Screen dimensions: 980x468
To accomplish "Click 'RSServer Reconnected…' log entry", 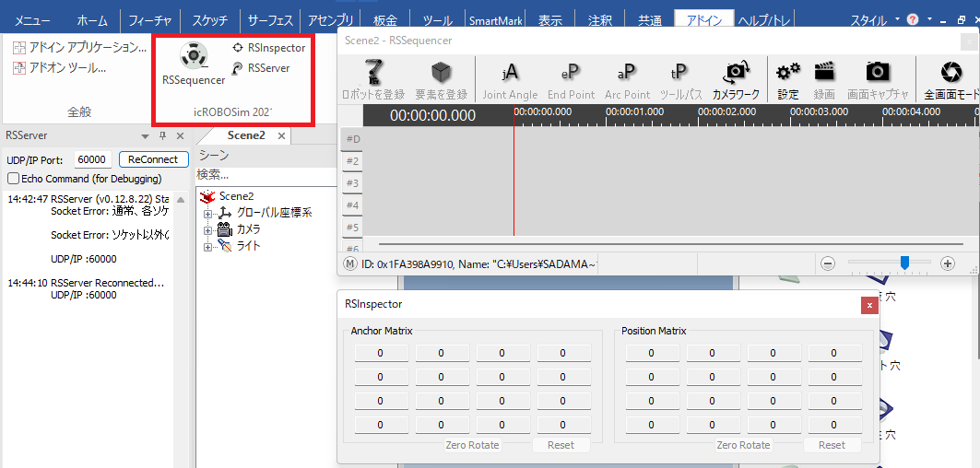I will pyautogui.click(x=107, y=283).
